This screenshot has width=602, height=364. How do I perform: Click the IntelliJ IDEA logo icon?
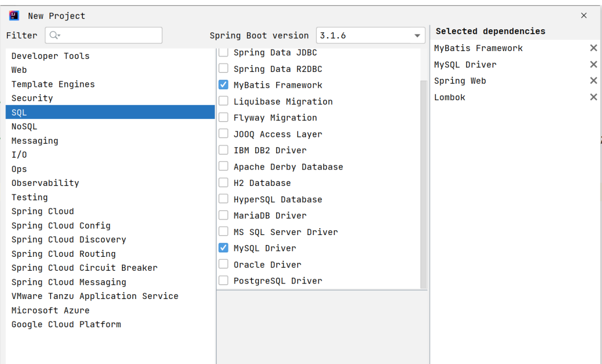coord(14,15)
